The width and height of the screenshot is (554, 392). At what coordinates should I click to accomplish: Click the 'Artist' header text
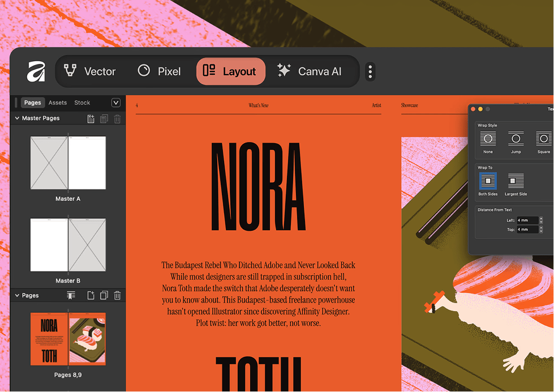[x=376, y=105]
